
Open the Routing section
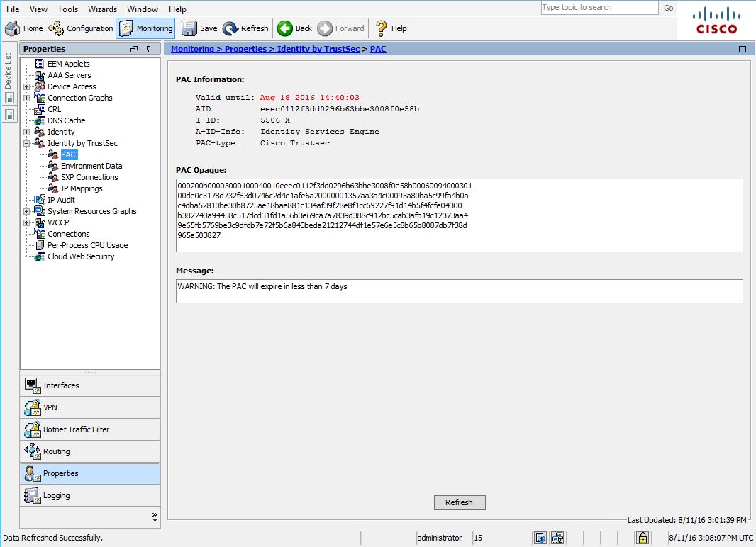point(90,451)
